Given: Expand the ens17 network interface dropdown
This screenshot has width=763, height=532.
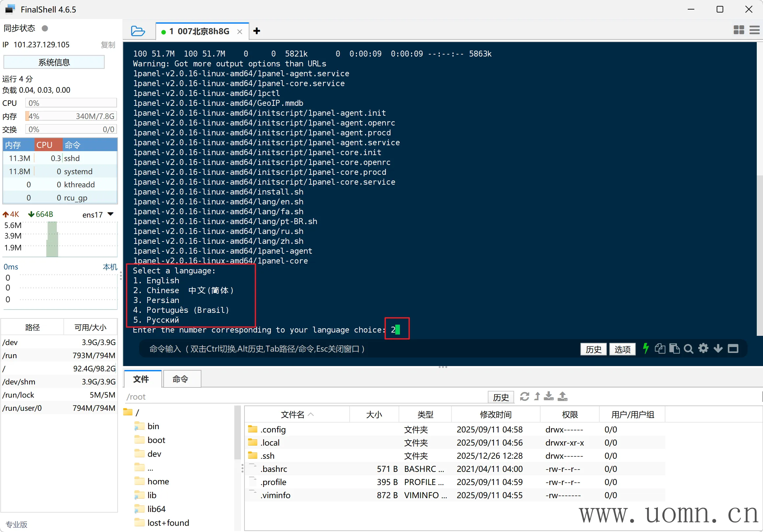Looking at the screenshot, I should point(111,214).
